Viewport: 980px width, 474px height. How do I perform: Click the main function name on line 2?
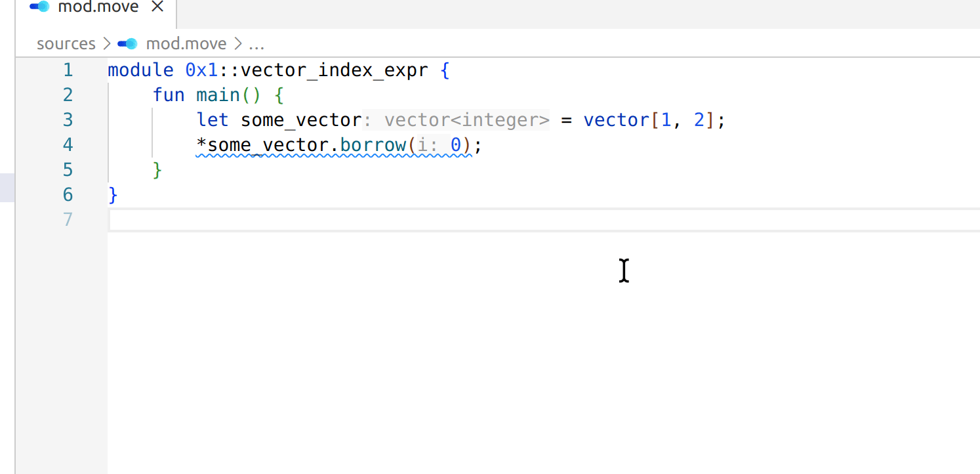click(217, 95)
